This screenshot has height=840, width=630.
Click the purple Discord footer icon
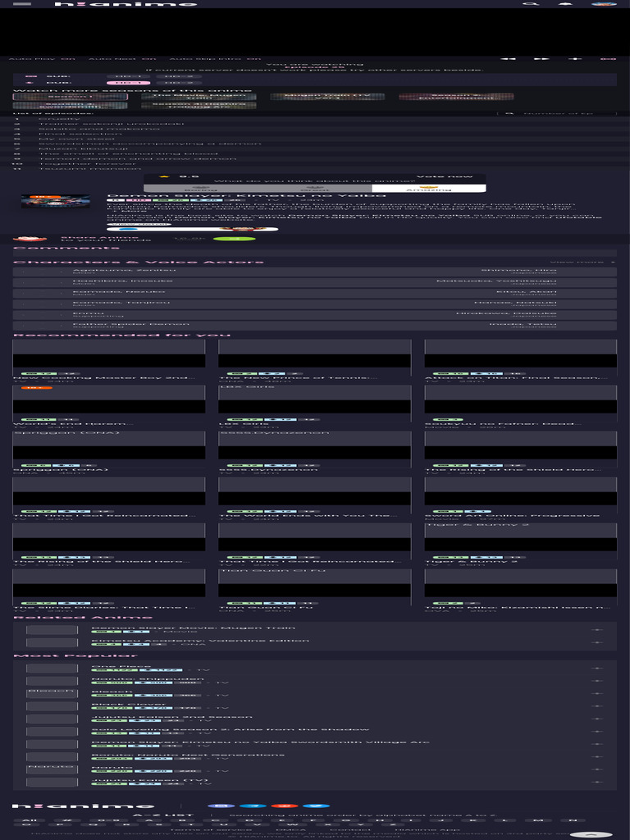(221, 806)
